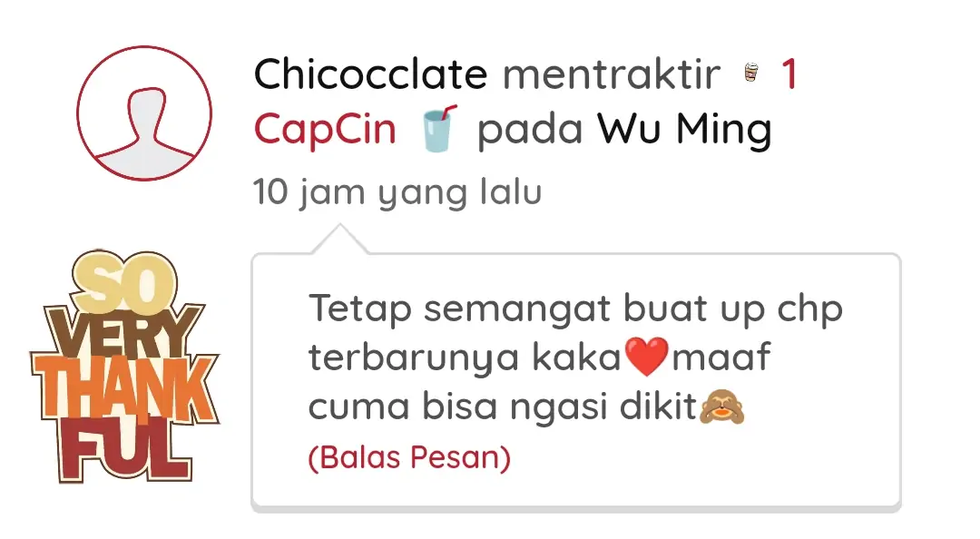Open the So Very Thankful sticker

[125, 366]
